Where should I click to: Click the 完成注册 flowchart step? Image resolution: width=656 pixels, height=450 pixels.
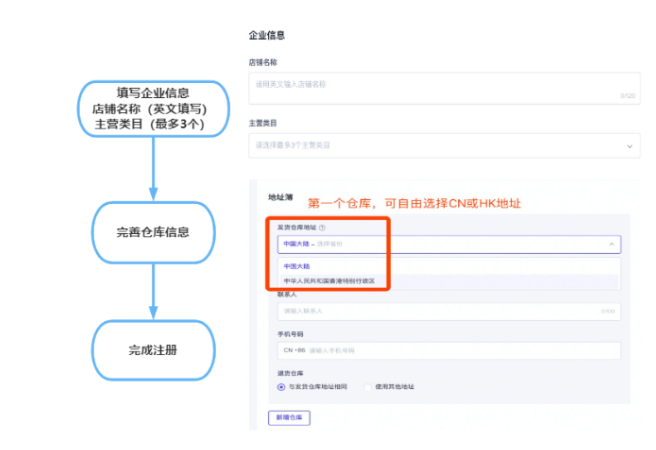click(x=153, y=350)
